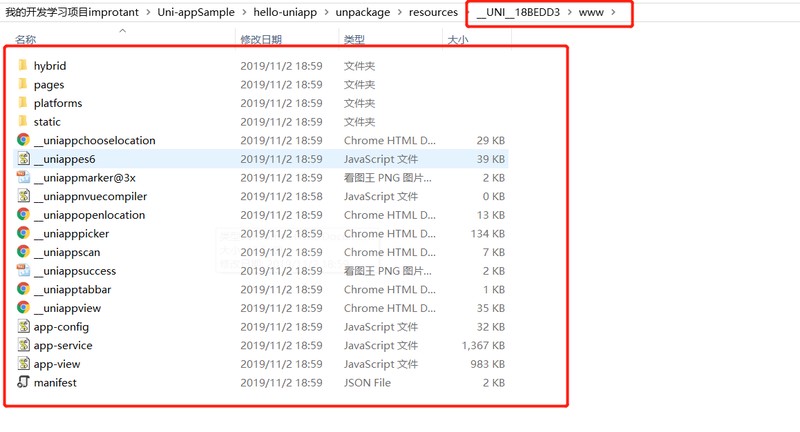Navigate to unpackage breadcrumb segment
Image resolution: width=800 pixels, height=432 pixels.
point(363,12)
